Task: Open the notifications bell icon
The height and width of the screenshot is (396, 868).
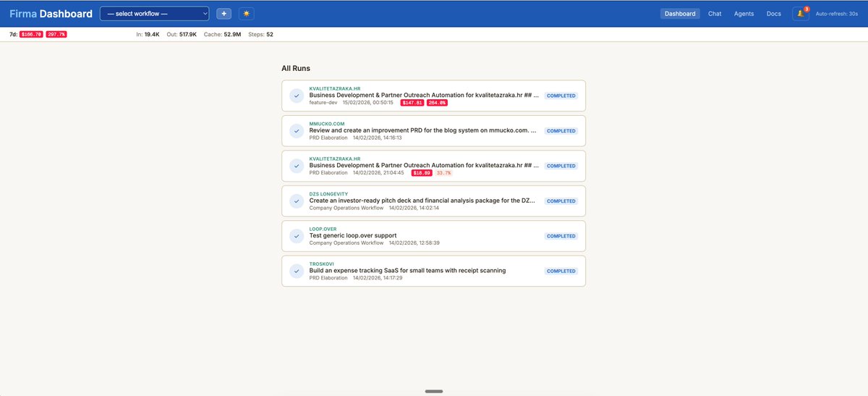Action: tap(800, 14)
